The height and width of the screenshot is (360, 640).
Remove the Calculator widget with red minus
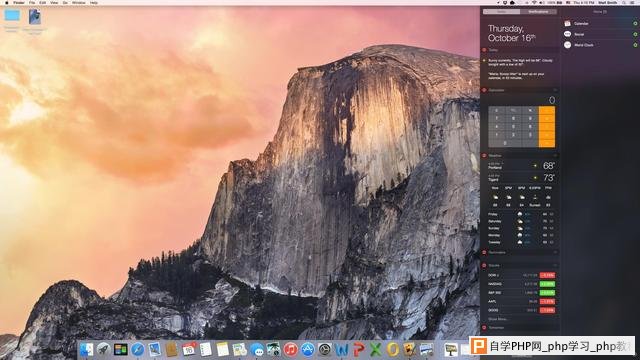tap(484, 90)
